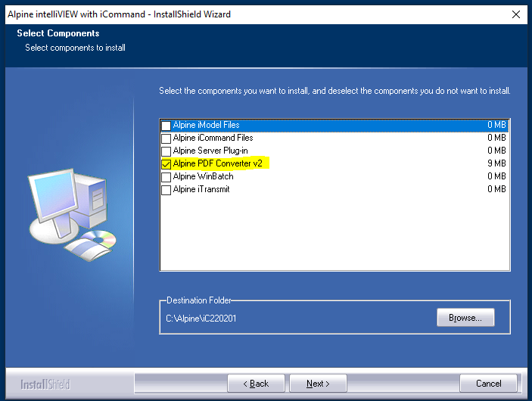532x401 pixels.
Task: Enable the Alpine iCommand Files checkbox
Action: click(166, 138)
